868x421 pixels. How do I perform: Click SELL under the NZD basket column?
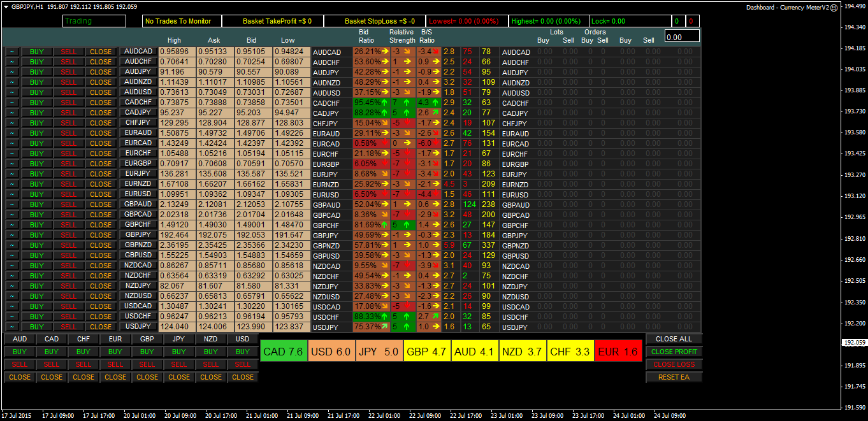point(211,364)
